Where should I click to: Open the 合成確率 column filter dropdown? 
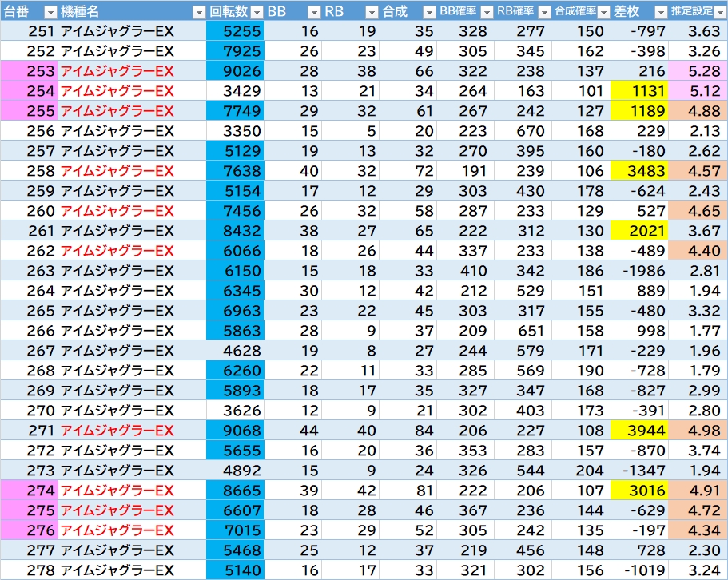[x=603, y=13]
